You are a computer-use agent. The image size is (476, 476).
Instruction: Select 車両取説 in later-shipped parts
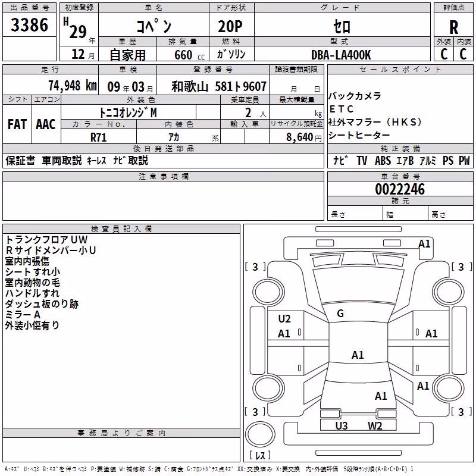pyautogui.click(x=62, y=161)
